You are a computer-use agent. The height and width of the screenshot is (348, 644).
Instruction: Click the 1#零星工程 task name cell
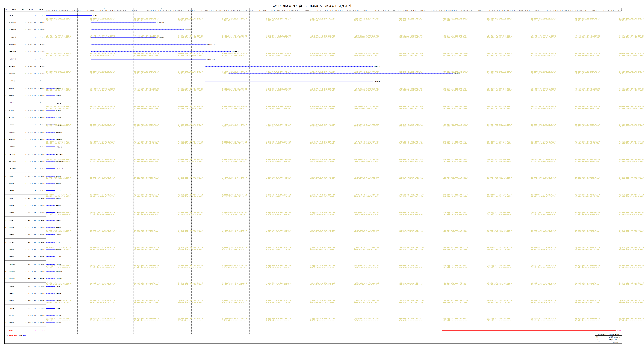tap(14, 220)
